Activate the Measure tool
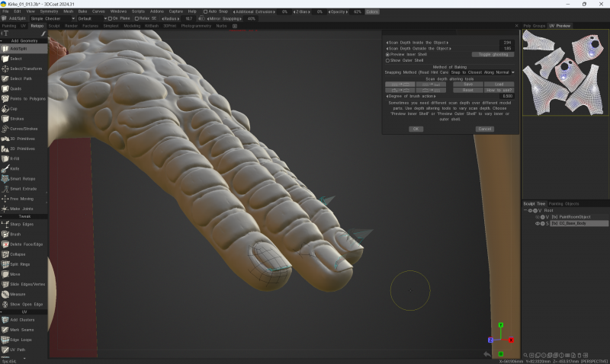This screenshot has width=610, height=364. tap(18, 293)
